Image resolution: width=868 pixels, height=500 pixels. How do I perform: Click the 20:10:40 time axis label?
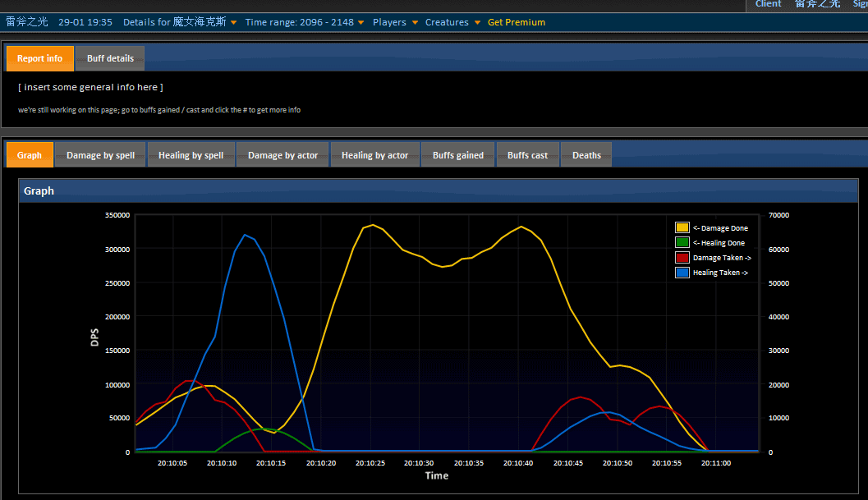(x=518, y=463)
